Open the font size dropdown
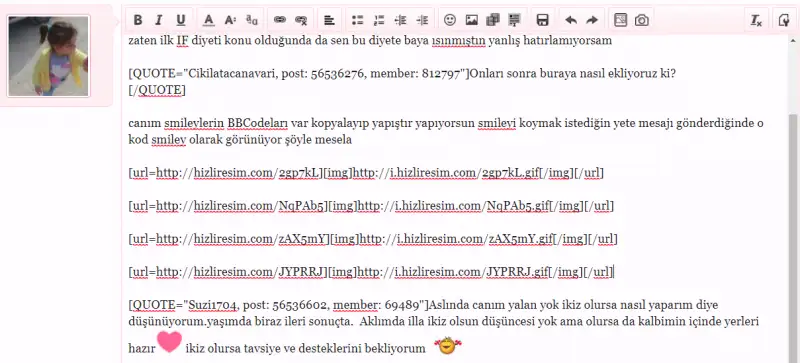800x363 pixels. 230,20
